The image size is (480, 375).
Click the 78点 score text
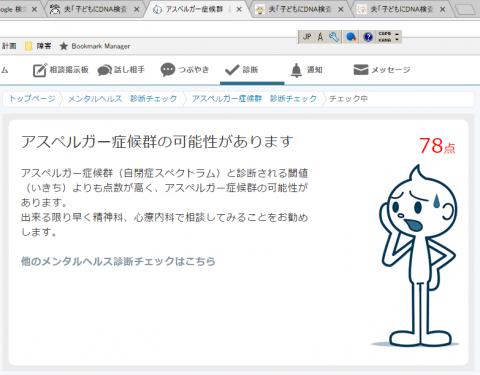pyautogui.click(x=437, y=146)
